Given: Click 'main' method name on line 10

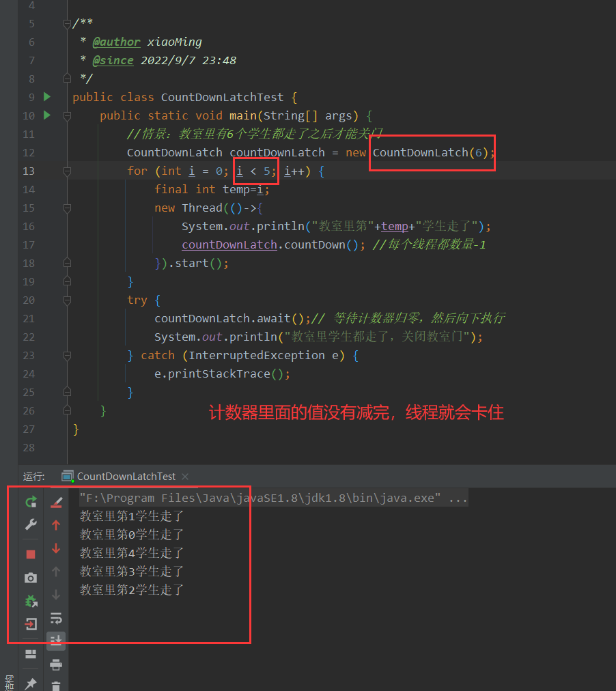Looking at the screenshot, I should pyautogui.click(x=243, y=115).
